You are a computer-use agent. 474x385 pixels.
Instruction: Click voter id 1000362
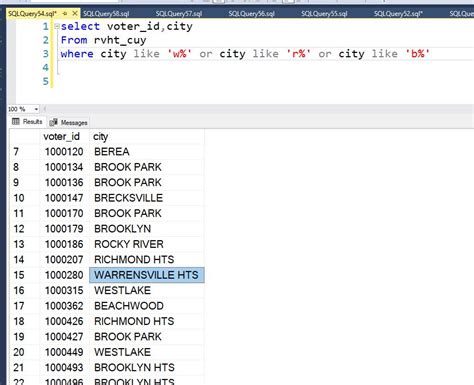tap(65, 306)
